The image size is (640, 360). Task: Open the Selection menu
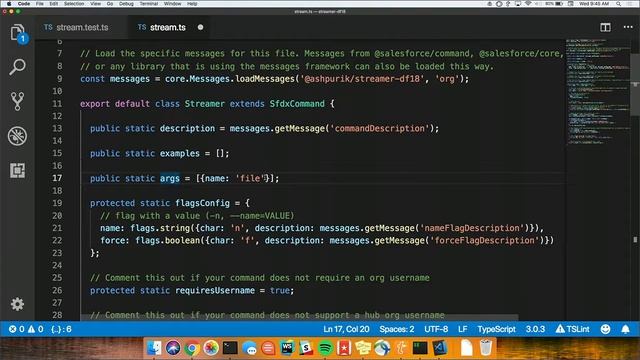tap(74, 3)
